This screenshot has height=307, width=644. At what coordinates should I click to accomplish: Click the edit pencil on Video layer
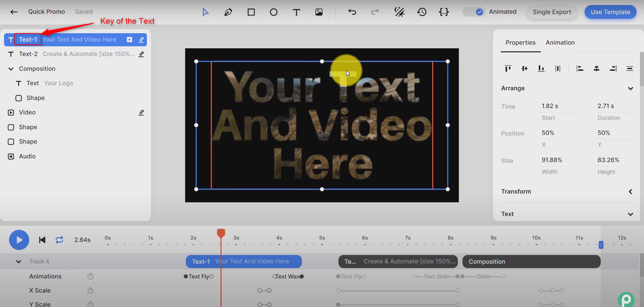point(141,112)
